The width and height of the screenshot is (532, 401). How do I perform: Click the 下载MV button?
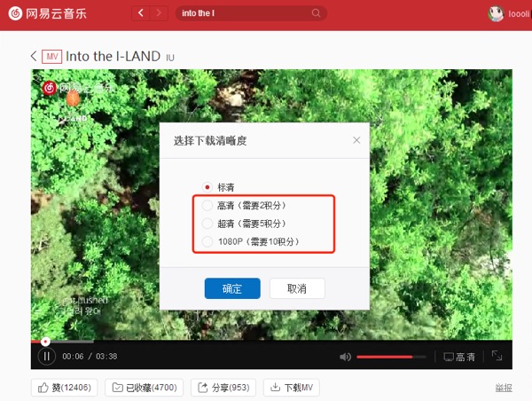click(x=292, y=388)
